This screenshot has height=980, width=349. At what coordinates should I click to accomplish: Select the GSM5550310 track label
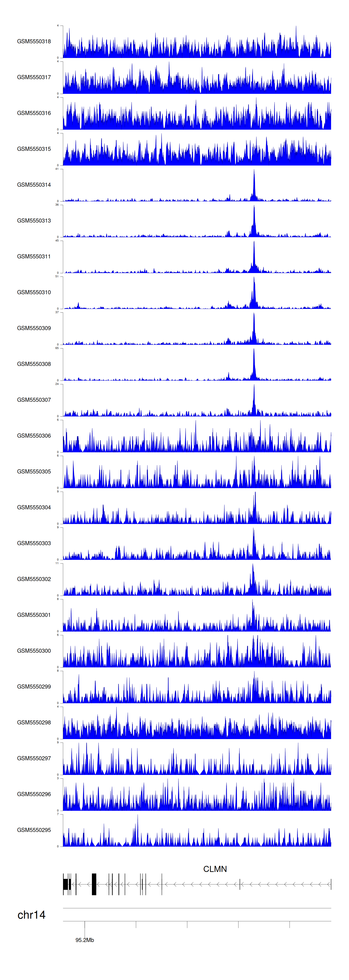pos(34,292)
